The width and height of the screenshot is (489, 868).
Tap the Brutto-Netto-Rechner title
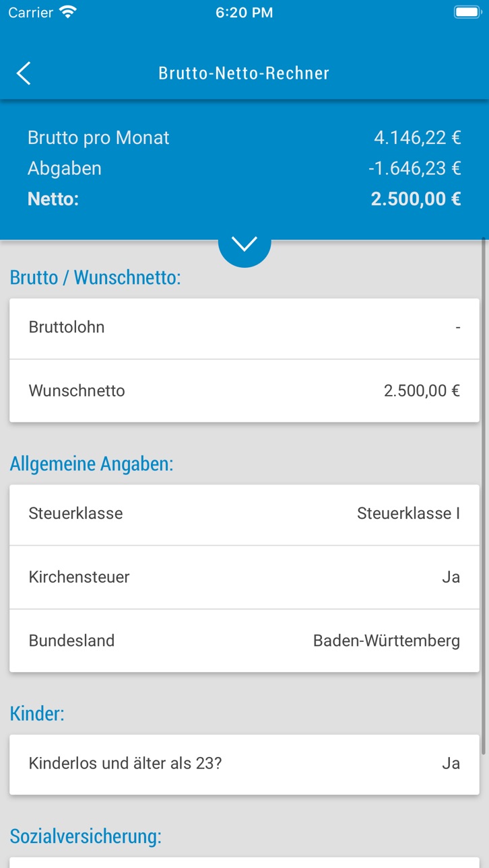pos(244,73)
